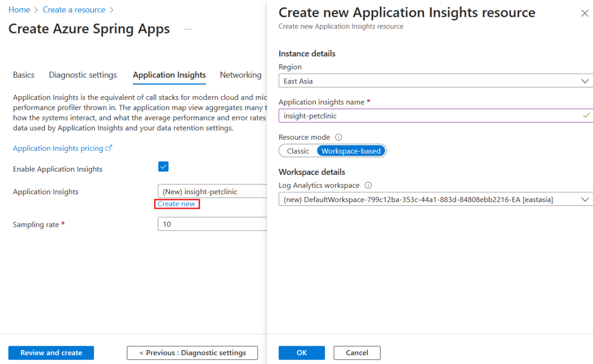Uncheck Enable Application Insights checkbox
593x364 pixels.
(x=163, y=166)
